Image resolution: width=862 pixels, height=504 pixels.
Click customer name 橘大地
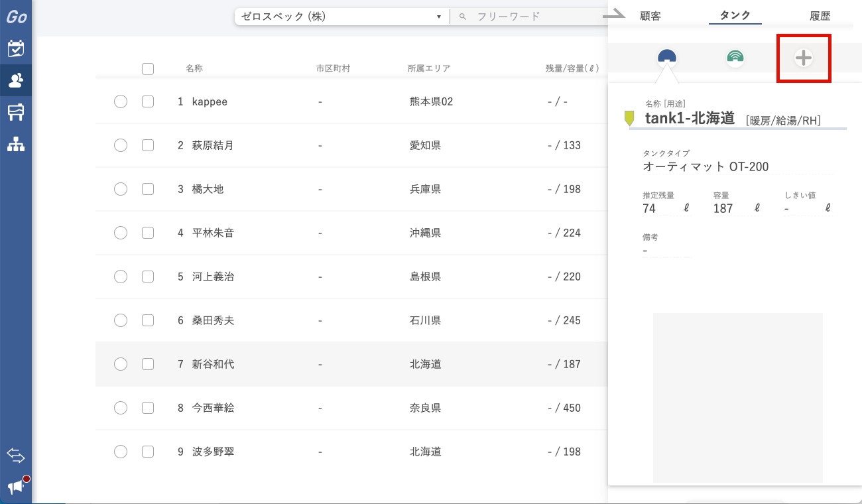[208, 189]
